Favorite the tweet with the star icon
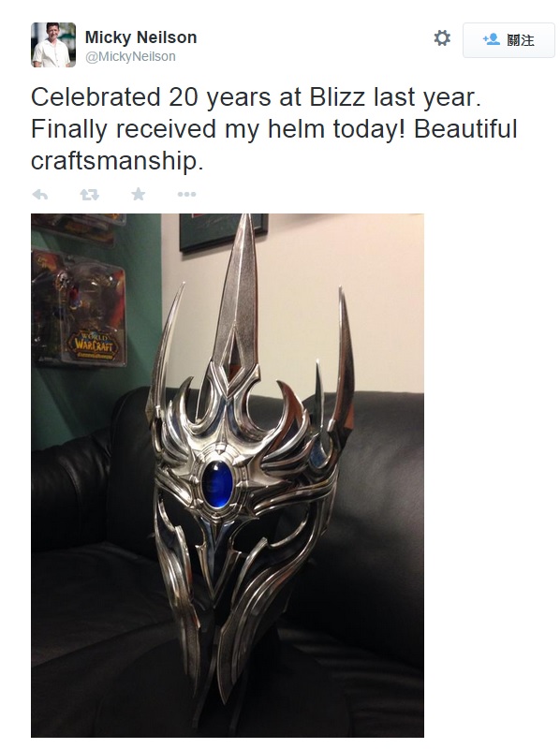The height and width of the screenshot is (749, 560). coord(138,194)
